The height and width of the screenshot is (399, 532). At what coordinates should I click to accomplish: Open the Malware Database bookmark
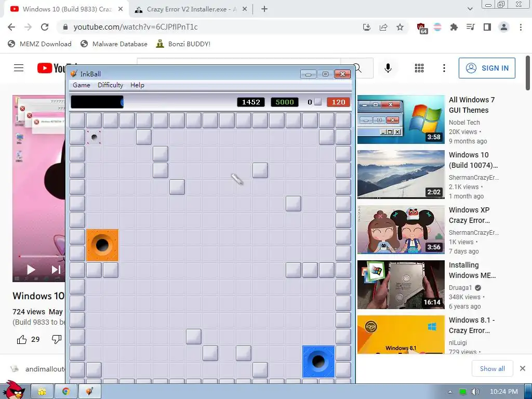(x=114, y=44)
